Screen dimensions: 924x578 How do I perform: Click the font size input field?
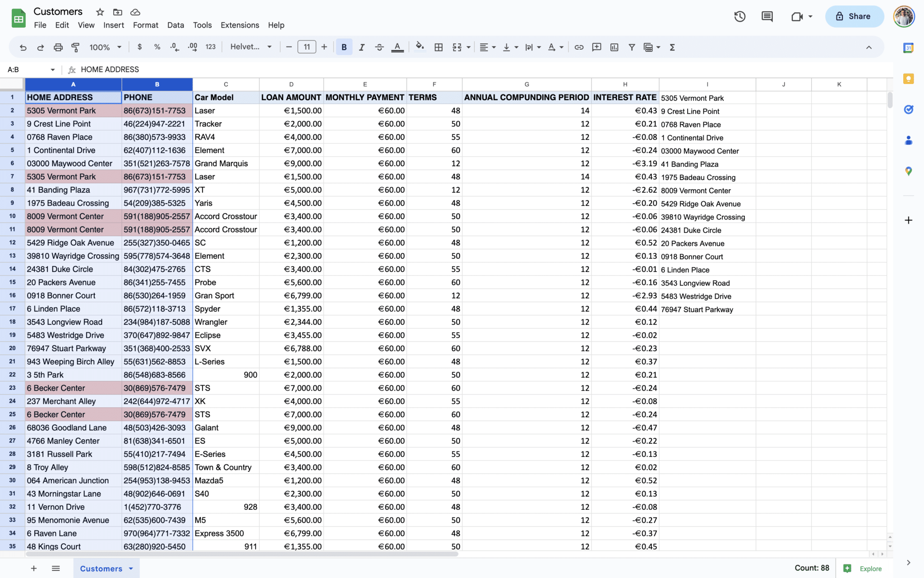(x=306, y=47)
